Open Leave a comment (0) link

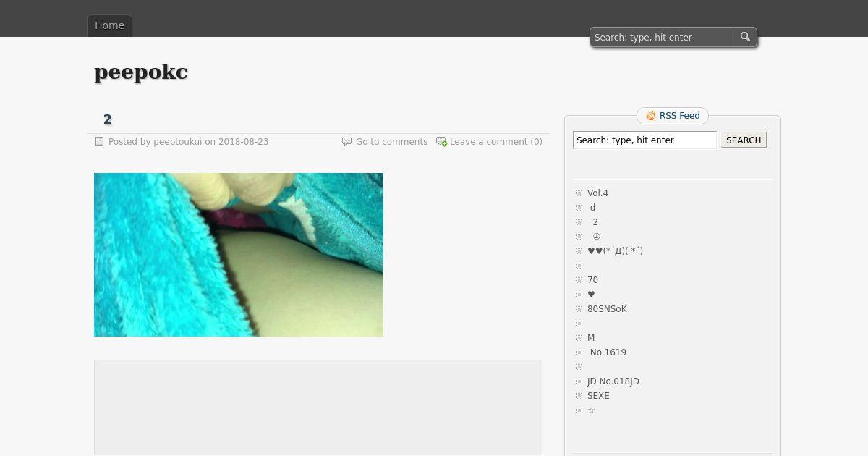click(496, 142)
